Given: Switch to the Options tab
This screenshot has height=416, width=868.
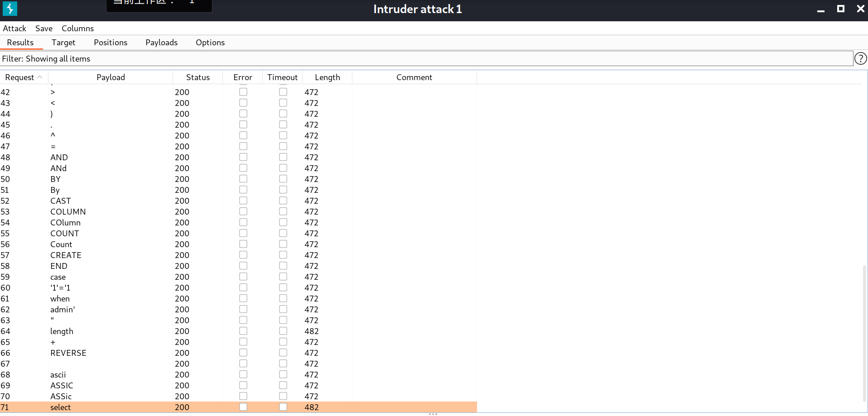Looking at the screenshot, I should coord(210,43).
